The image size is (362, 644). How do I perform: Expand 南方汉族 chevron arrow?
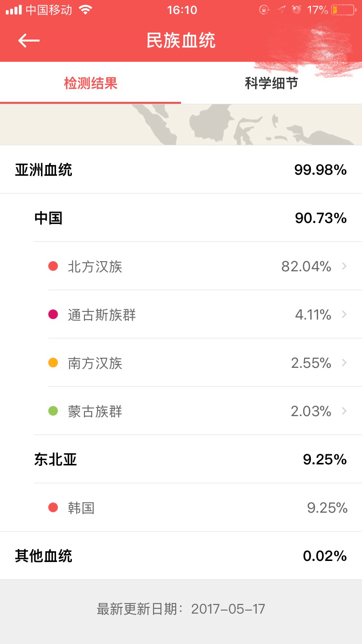pyautogui.click(x=344, y=363)
